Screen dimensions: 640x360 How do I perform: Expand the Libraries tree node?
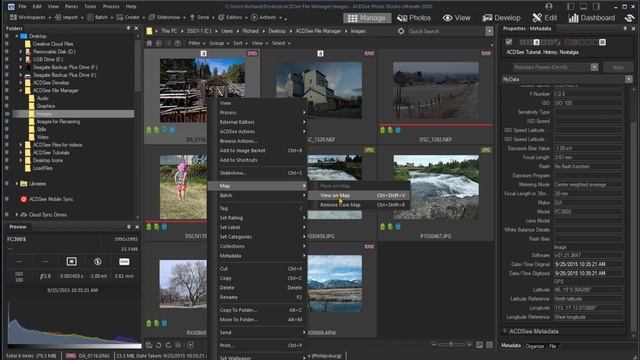click(16, 184)
